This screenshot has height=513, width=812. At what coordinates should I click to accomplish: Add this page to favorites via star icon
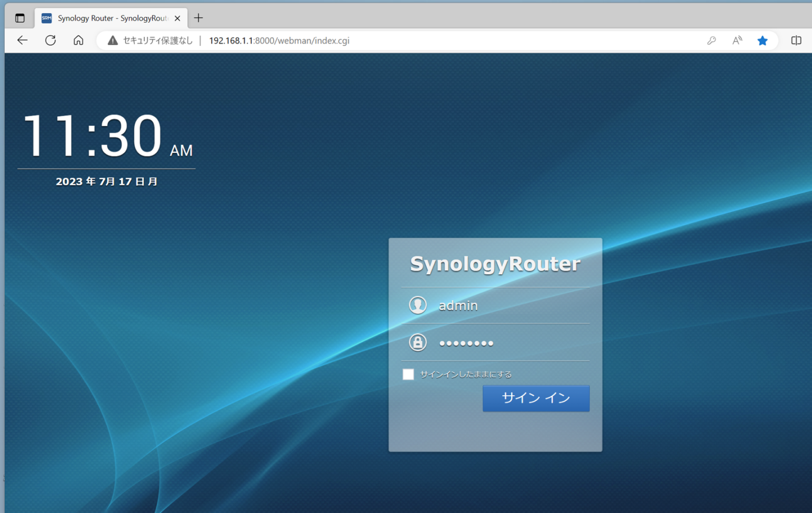coord(762,40)
